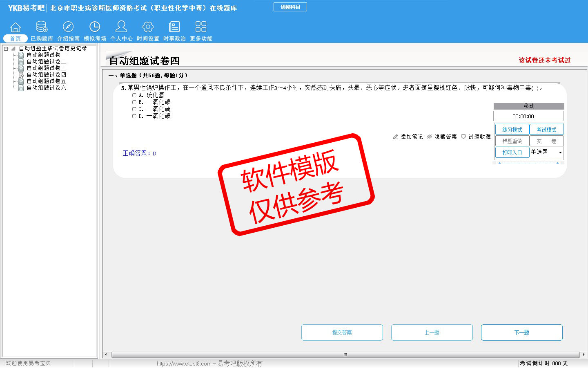Image resolution: width=588 pixels, height=368 pixels.
Task: Click the 打印入口 button
Action: pos(512,153)
